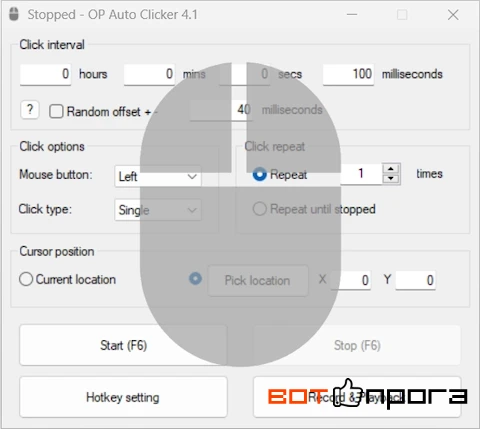Focus the mins input field
This screenshot has width=480, height=429.
tap(149, 74)
